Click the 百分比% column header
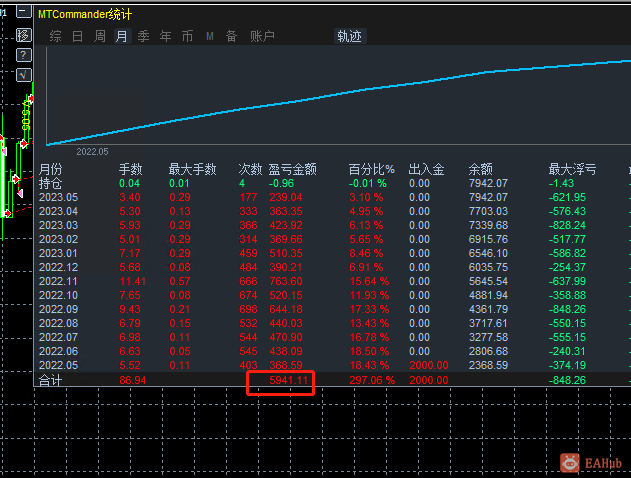Viewport: 631px width, 478px height. [x=371, y=169]
